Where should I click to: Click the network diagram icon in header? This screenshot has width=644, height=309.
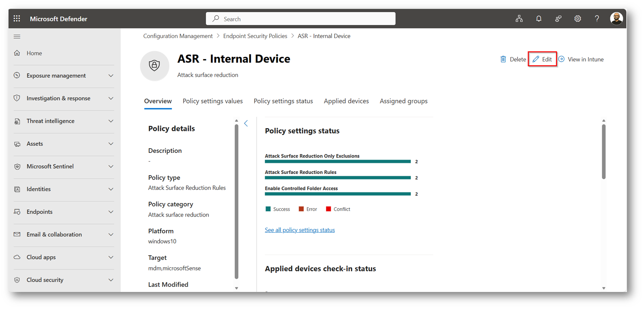tap(519, 19)
